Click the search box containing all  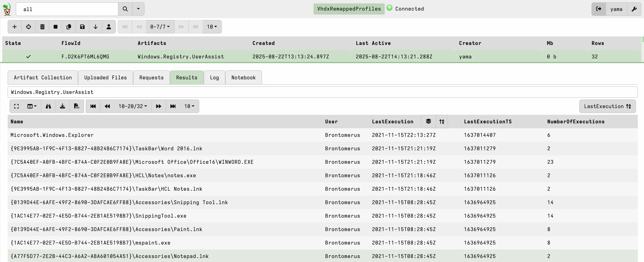[x=67, y=9]
